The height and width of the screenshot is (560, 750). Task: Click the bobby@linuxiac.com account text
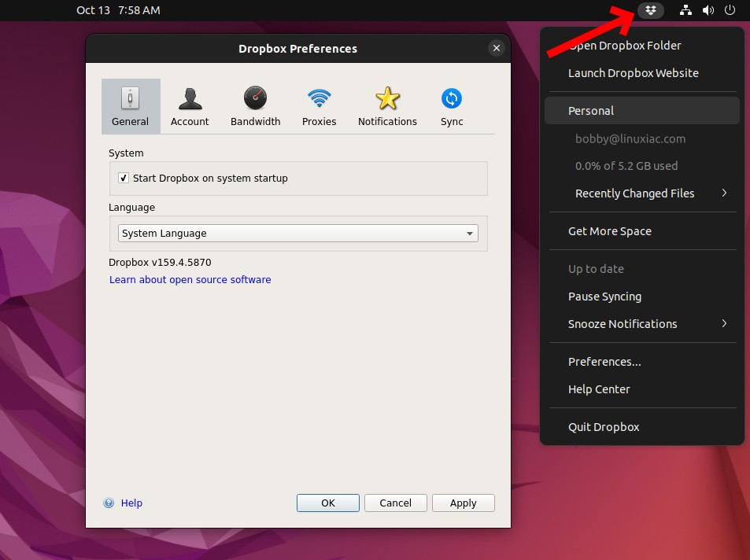(x=630, y=138)
